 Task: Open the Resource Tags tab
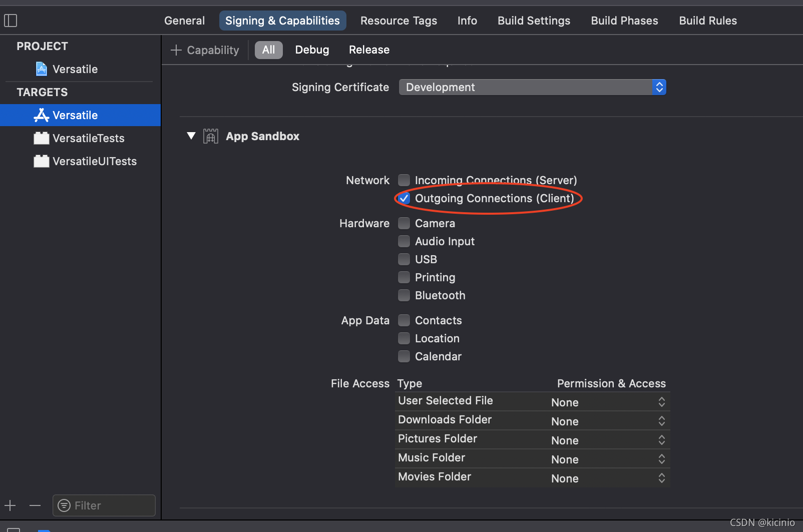coord(398,21)
